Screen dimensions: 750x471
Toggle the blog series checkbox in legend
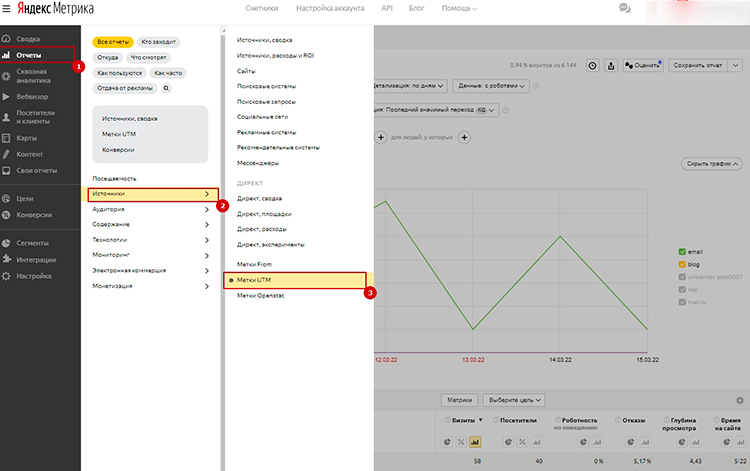[x=682, y=264]
